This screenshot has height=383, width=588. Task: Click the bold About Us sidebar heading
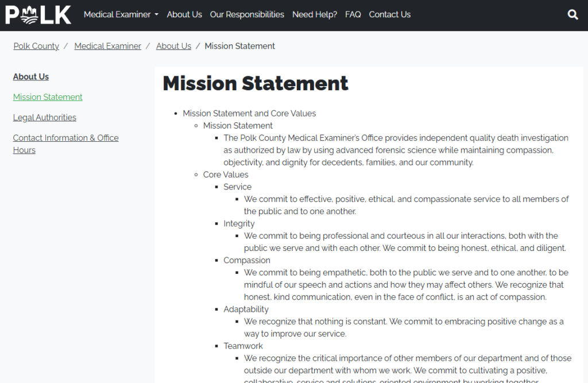coord(31,77)
